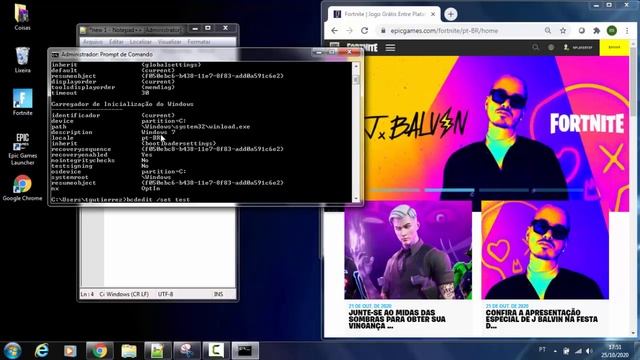Open the site's hamburger navigation menu

(390, 48)
